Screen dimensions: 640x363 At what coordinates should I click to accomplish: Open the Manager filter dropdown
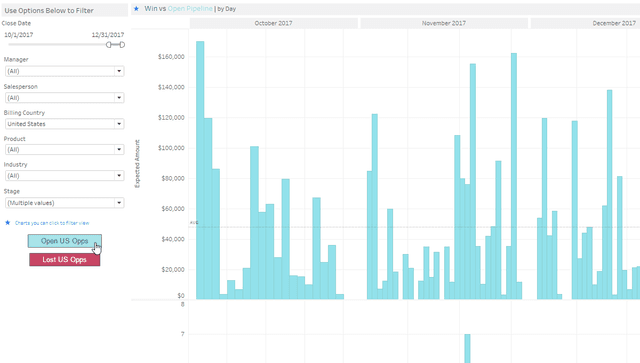click(x=64, y=71)
